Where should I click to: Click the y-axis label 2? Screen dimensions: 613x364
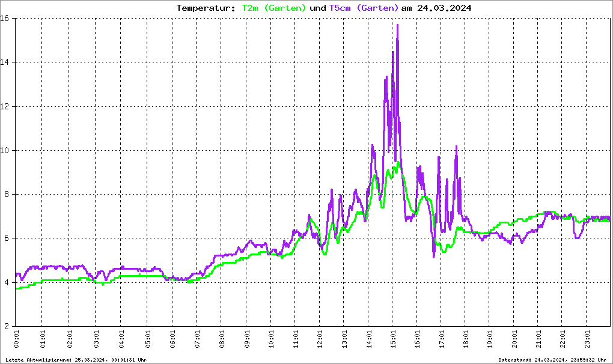point(7,327)
